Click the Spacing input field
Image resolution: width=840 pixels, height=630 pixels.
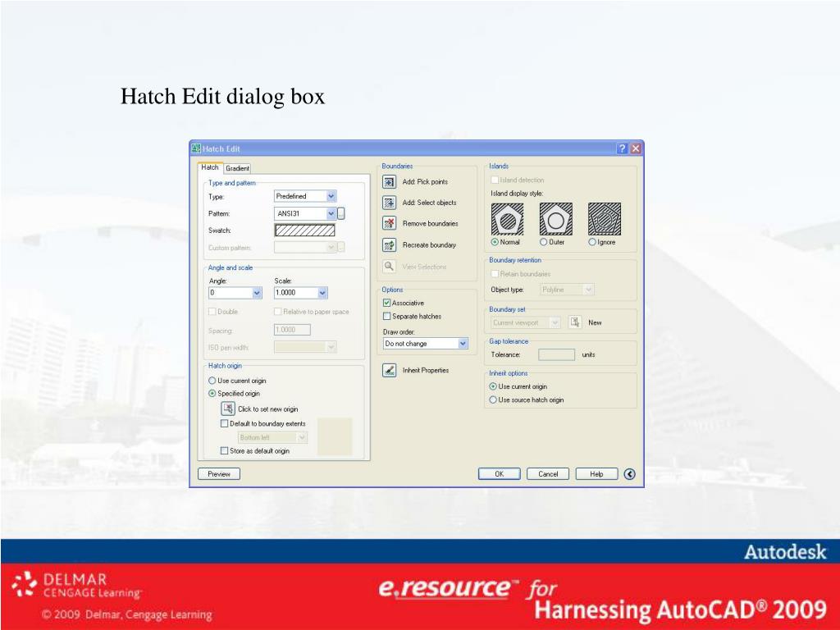292,330
